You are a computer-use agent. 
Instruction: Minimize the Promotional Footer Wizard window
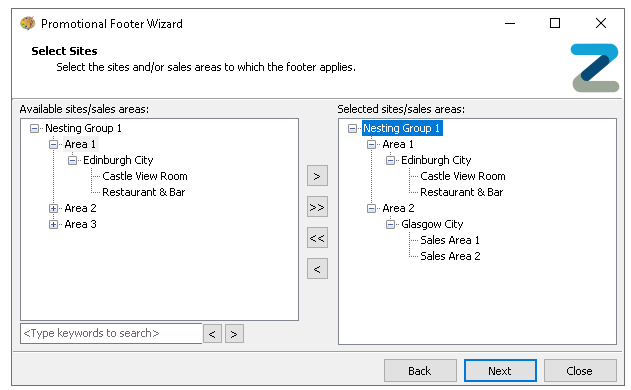(x=510, y=23)
